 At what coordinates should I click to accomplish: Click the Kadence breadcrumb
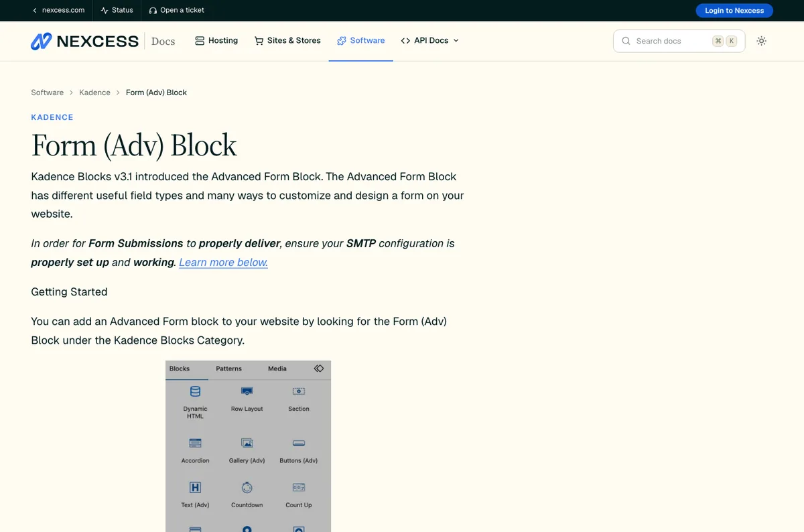[94, 92]
